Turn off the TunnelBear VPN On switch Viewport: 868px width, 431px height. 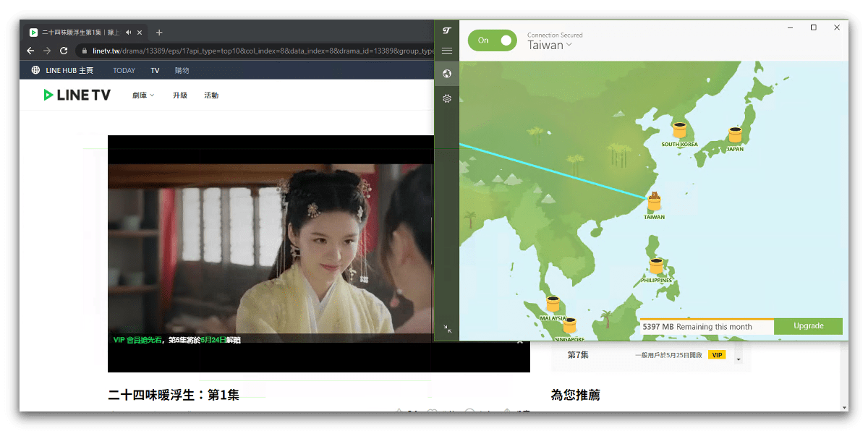pyautogui.click(x=492, y=40)
